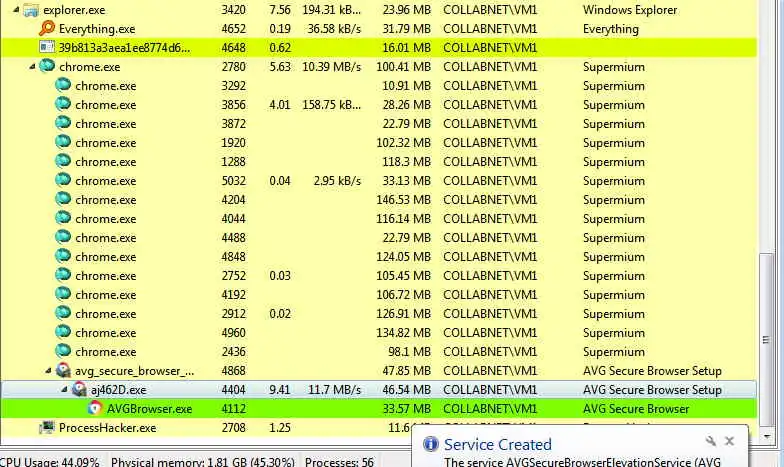Screen dimensions: 784x467
Task: Click the icon of process 39b813a3aea1ee8774d6
Action: tap(46, 48)
